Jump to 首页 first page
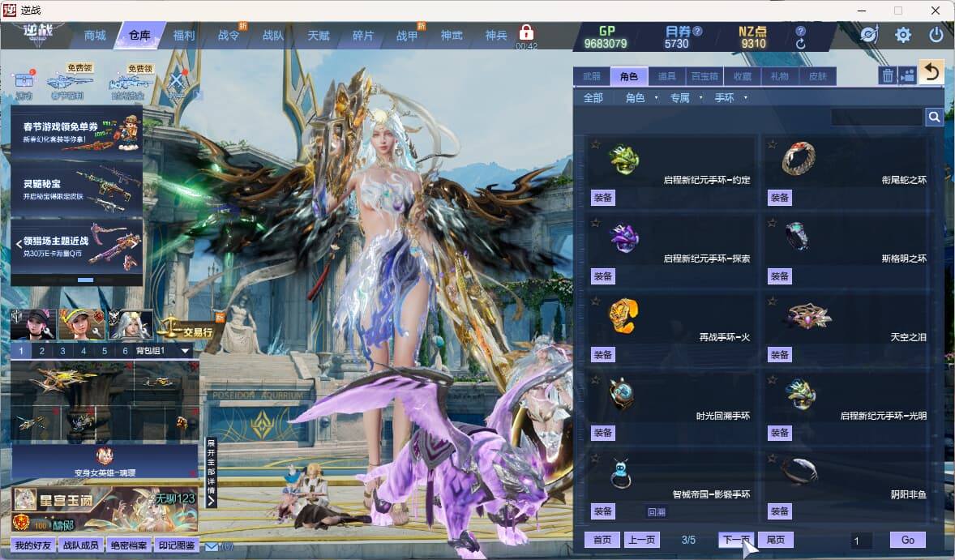Screen dimensions: 955x560 pos(602,540)
